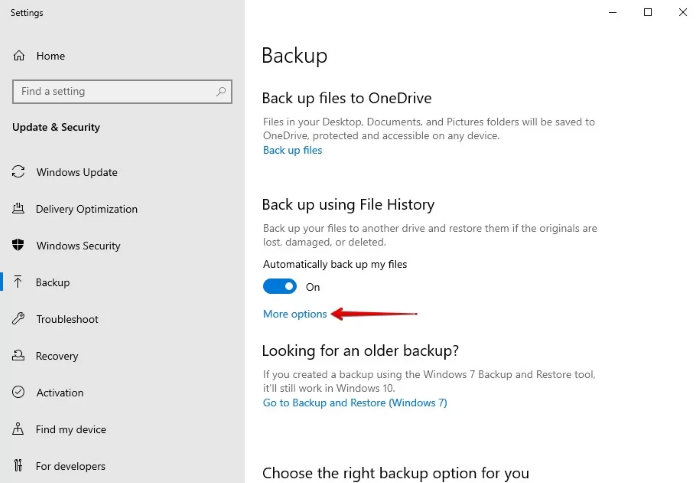The image size is (700, 483).
Task: Click Choose the right backup option heading
Action: [x=396, y=473]
